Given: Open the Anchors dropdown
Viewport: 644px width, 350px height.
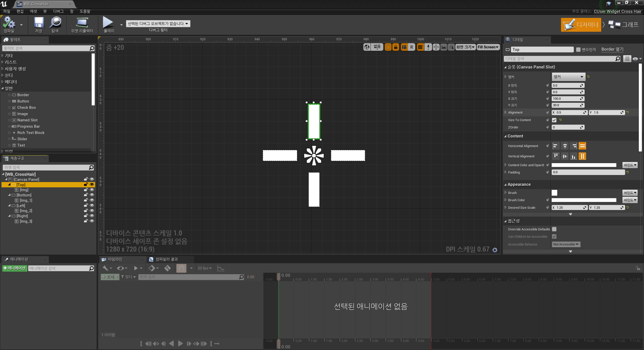Looking at the screenshot, I should 568,77.
